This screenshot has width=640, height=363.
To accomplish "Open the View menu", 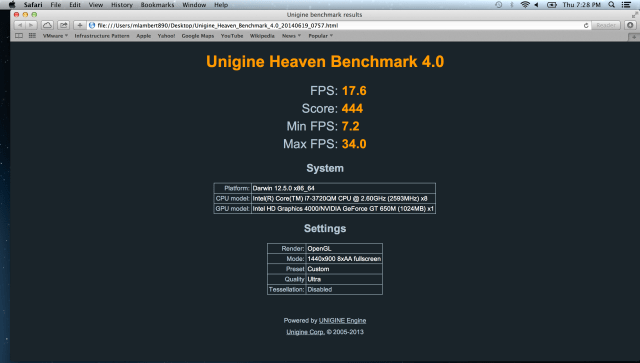I will click(x=96, y=5).
